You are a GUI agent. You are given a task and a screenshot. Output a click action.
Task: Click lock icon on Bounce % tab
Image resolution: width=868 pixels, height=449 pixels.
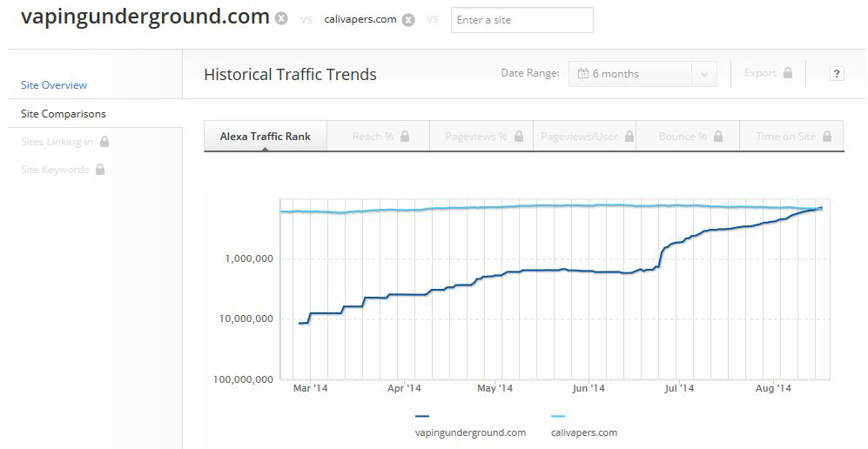pyautogui.click(x=718, y=137)
